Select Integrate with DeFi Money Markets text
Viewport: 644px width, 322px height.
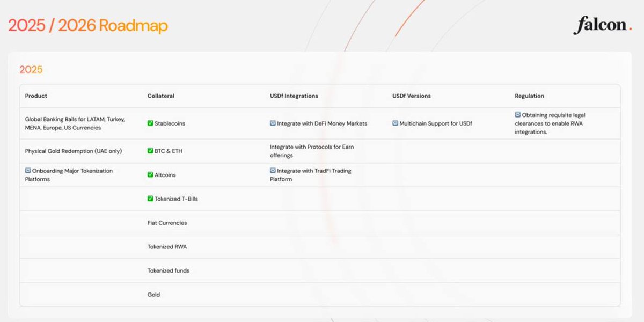tap(322, 123)
